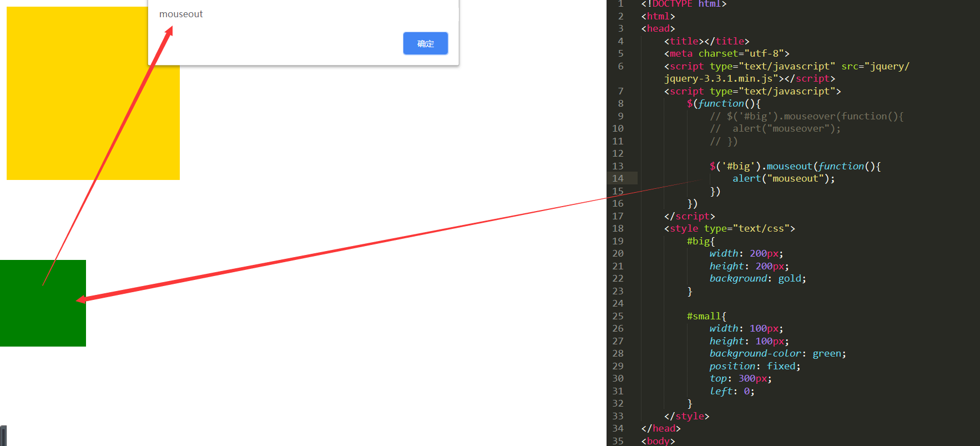Click the <html> tag in the code

[x=658, y=16]
